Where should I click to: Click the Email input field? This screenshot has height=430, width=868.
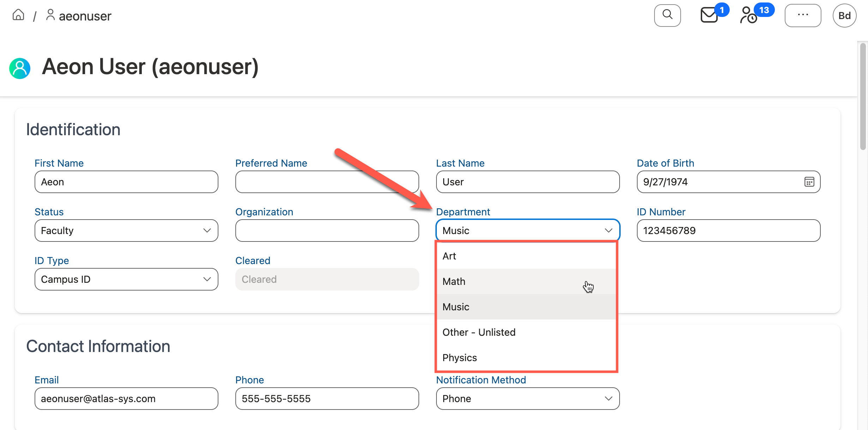126,398
